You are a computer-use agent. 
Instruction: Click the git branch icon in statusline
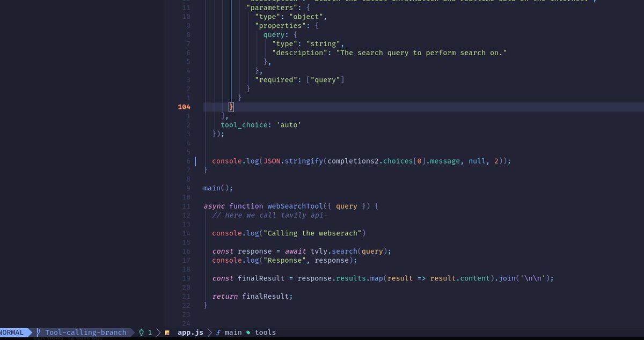[x=38, y=332]
